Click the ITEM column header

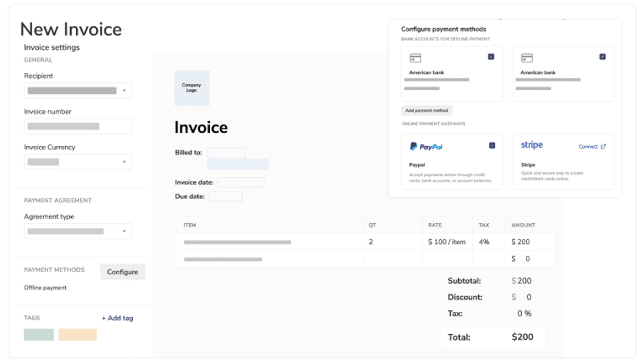190,225
